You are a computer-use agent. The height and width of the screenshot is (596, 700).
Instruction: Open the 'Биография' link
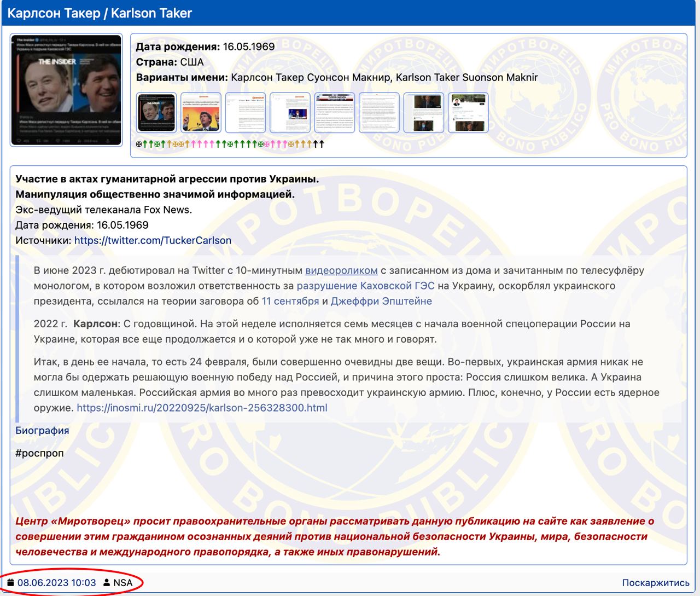(42, 430)
